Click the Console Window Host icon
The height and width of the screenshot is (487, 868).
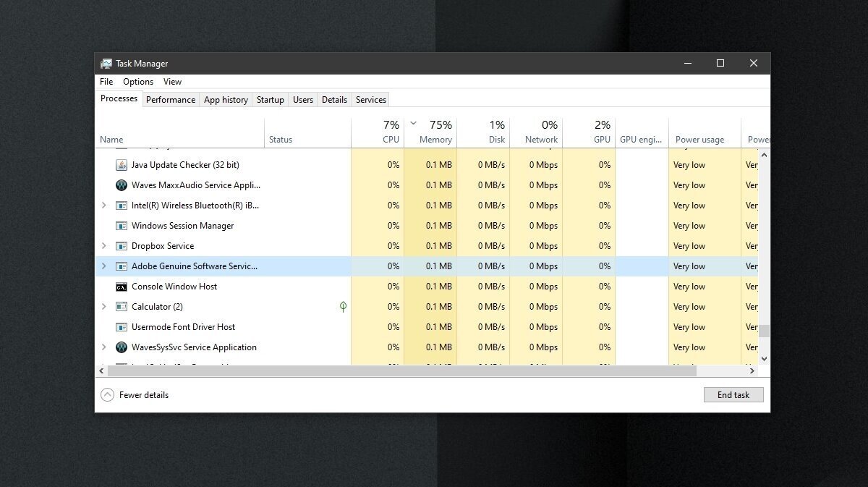122,287
